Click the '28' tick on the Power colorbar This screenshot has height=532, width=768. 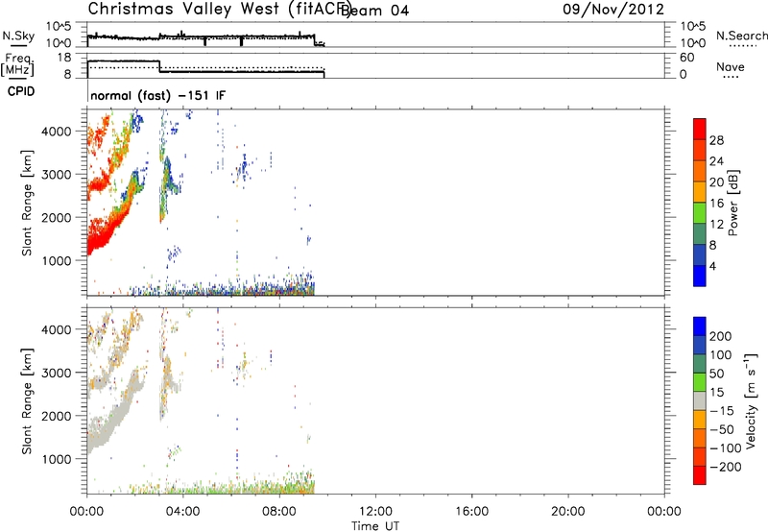pyautogui.click(x=716, y=140)
